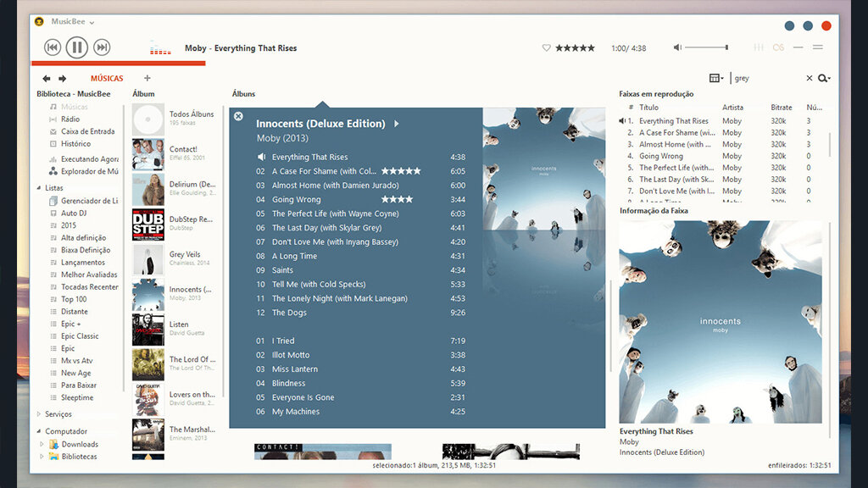
Task: Clear the search with the X icon
Action: (x=810, y=78)
